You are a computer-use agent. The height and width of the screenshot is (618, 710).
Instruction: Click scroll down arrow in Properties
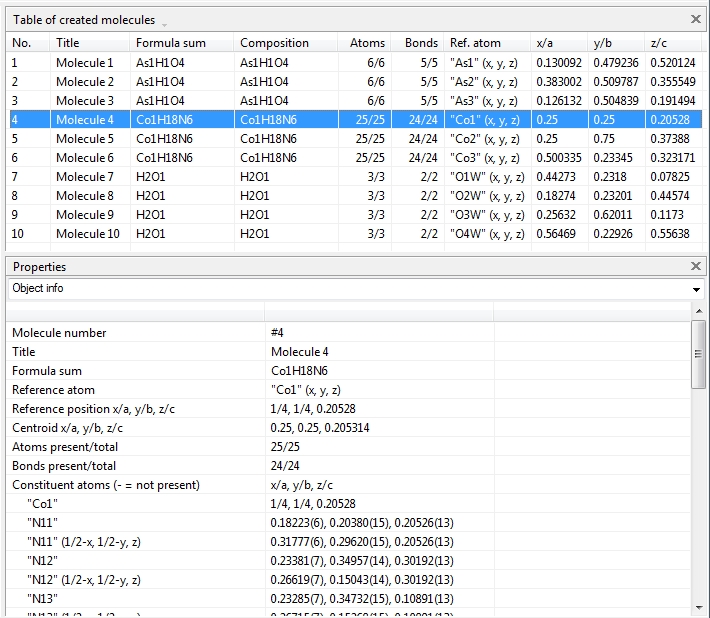698,607
